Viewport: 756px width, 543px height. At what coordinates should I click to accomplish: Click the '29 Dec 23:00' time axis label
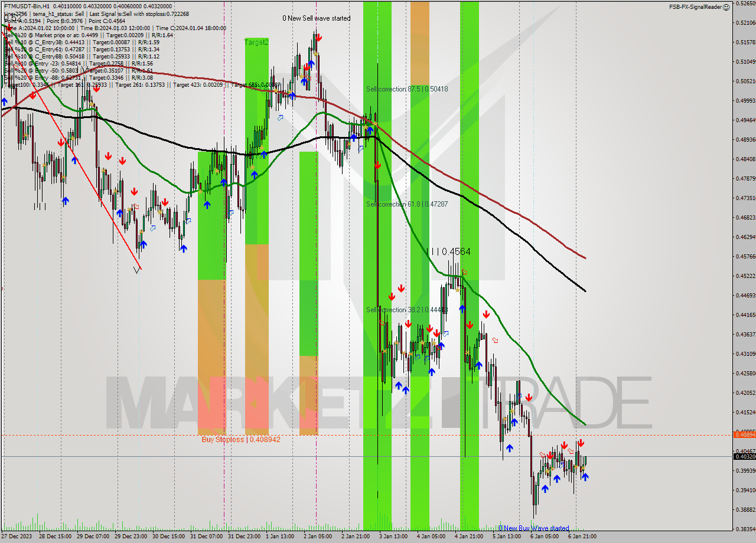point(131,537)
